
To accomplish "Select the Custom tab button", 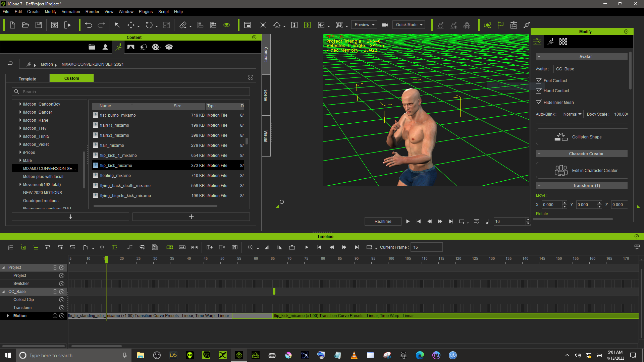I will (x=72, y=78).
